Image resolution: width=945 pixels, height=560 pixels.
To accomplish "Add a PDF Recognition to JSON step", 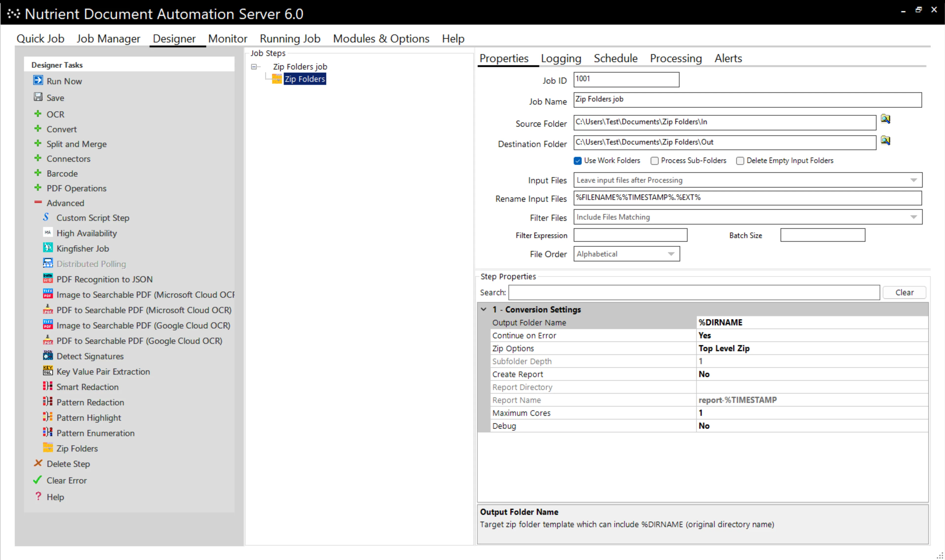I will point(104,279).
